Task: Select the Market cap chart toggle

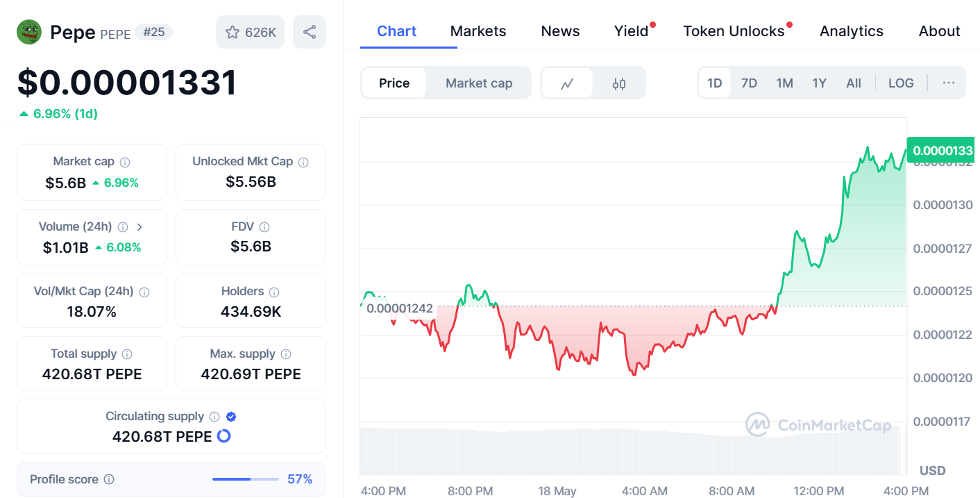Action: click(x=479, y=83)
